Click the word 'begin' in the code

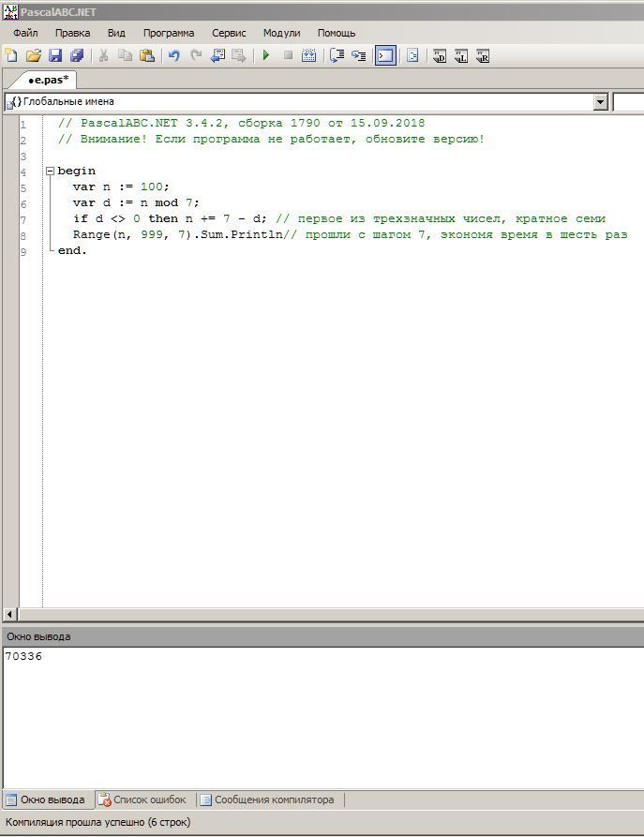[77, 171]
